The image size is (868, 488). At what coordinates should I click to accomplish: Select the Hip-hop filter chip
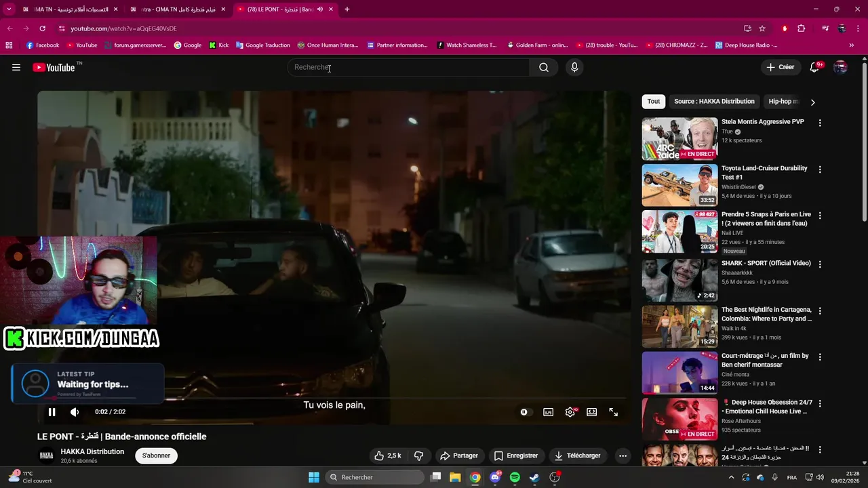coord(783,102)
